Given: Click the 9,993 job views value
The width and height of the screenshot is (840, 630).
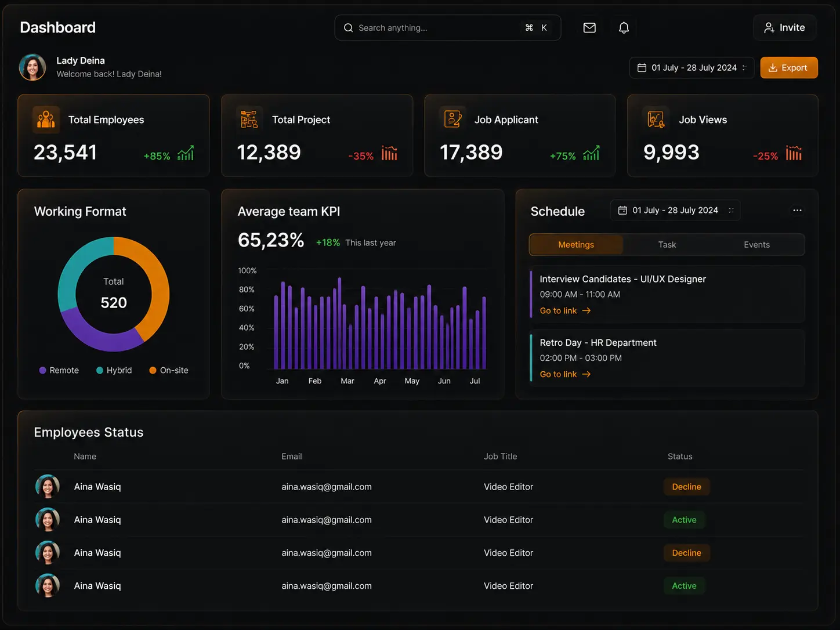Looking at the screenshot, I should click(671, 153).
